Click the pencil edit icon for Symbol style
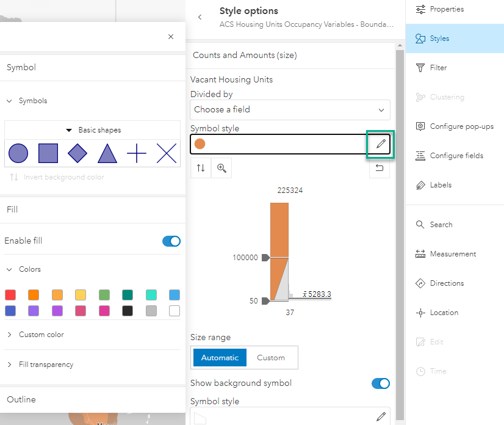504x425 pixels. click(x=381, y=144)
